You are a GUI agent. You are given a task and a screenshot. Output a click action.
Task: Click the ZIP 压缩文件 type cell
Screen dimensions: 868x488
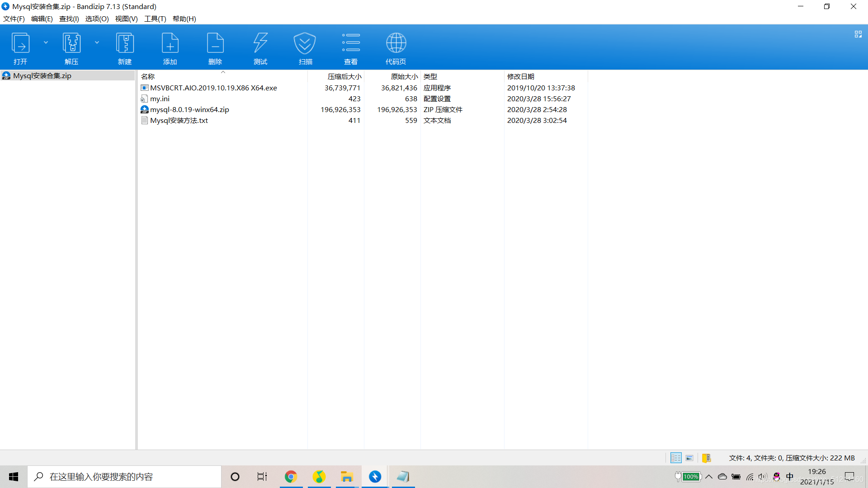point(443,109)
